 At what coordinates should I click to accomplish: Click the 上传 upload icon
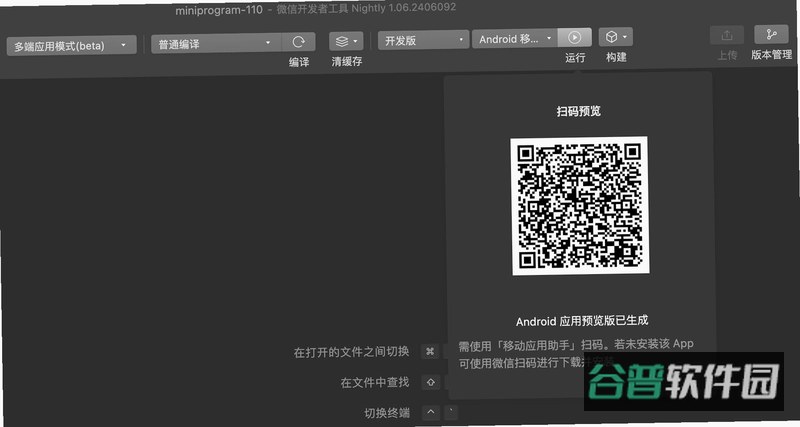click(x=727, y=35)
